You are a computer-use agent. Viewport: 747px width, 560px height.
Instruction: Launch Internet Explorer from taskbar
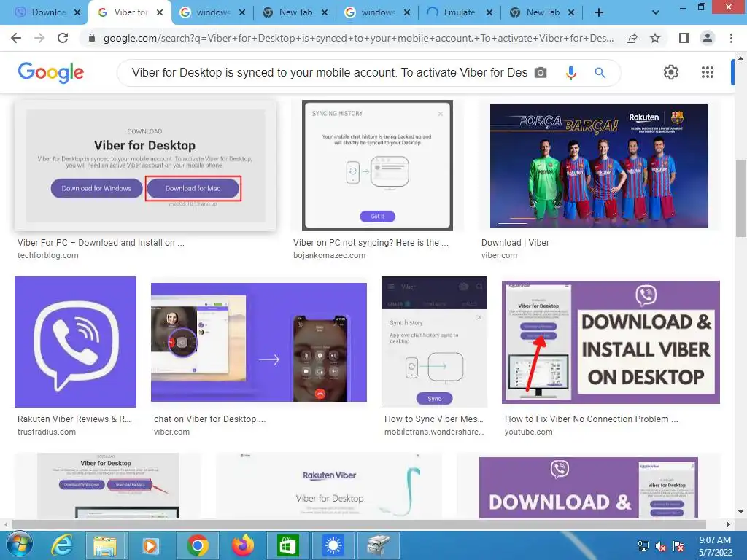(62, 545)
